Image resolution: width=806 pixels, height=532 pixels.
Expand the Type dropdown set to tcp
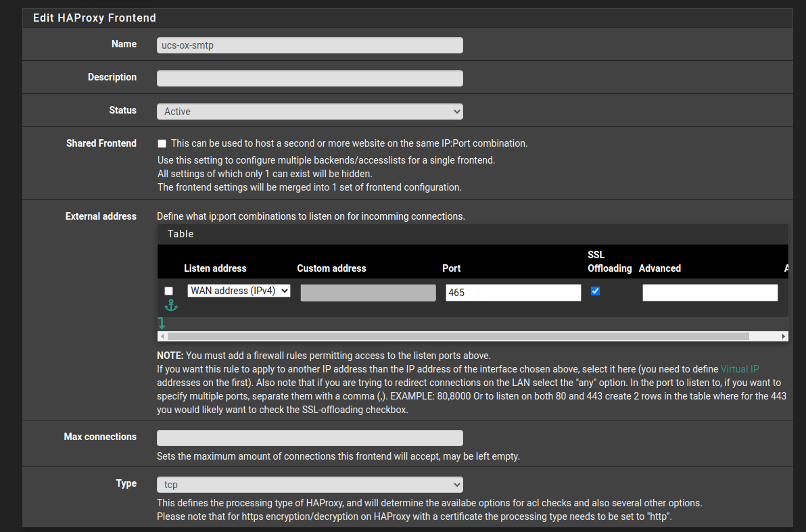(x=310, y=485)
